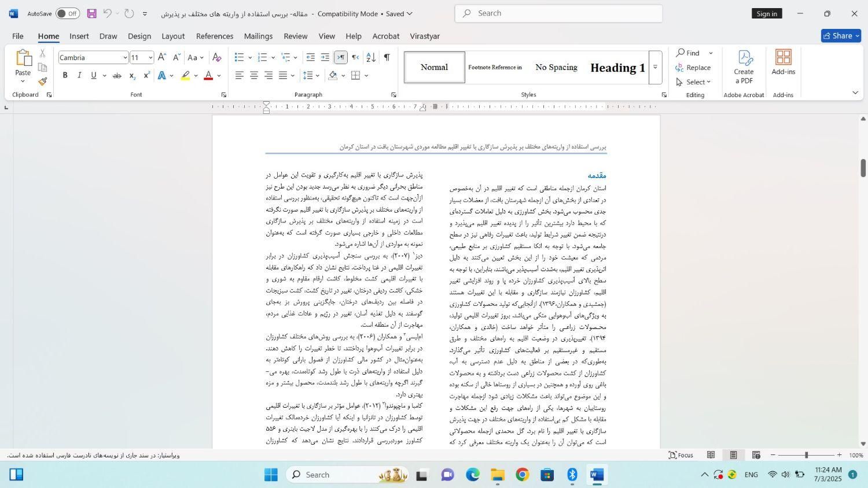This screenshot has width=868, height=488.
Task: Open font name Cambria dropdown
Action: tap(124, 57)
